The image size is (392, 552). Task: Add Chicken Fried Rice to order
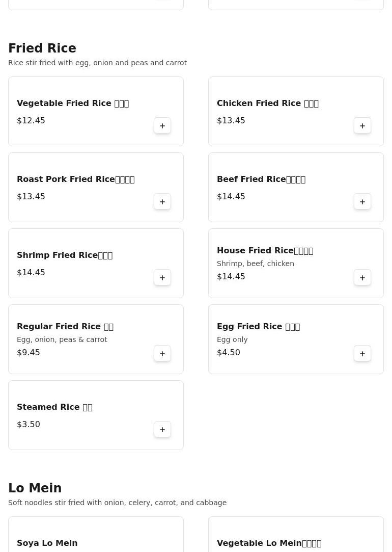[x=362, y=126]
